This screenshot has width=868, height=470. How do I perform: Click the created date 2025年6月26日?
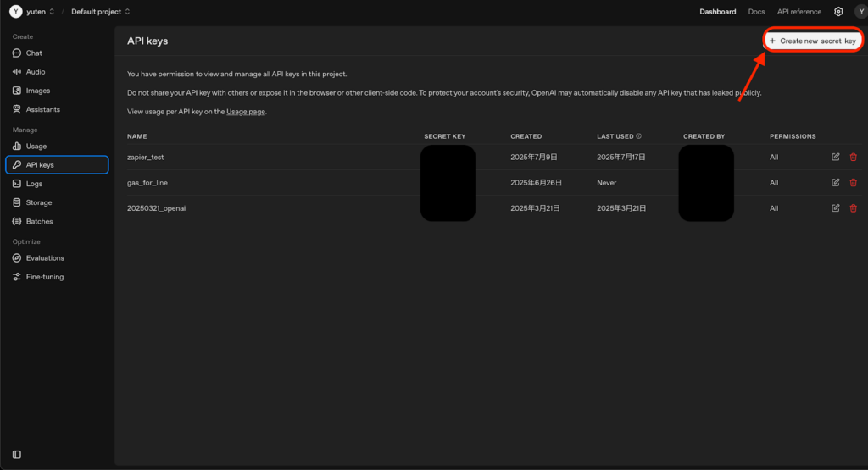(536, 182)
